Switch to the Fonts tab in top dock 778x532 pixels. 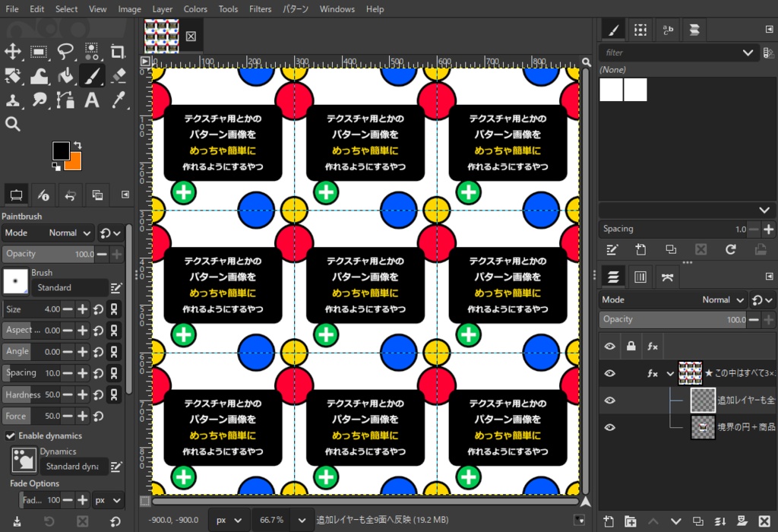coord(668,30)
